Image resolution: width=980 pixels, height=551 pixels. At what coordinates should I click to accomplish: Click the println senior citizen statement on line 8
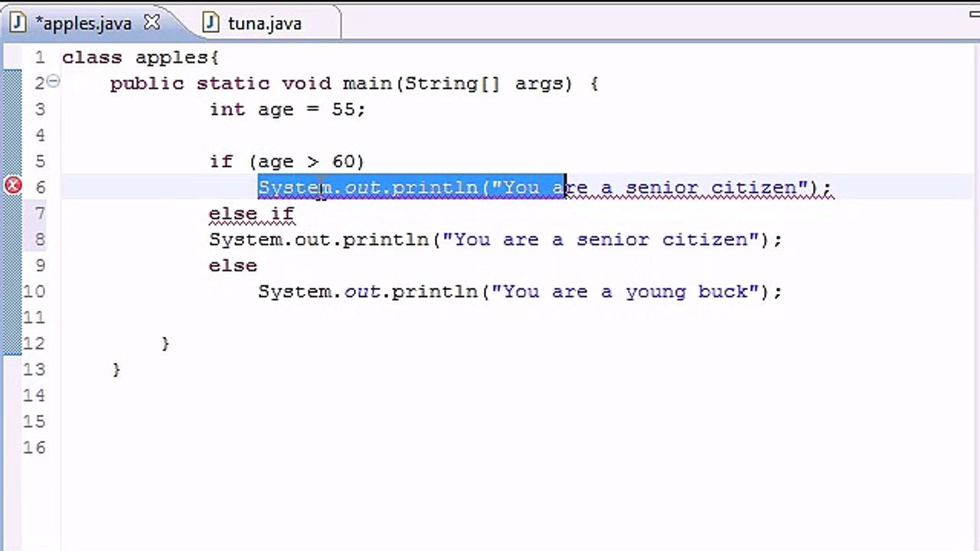click(495, 240)
